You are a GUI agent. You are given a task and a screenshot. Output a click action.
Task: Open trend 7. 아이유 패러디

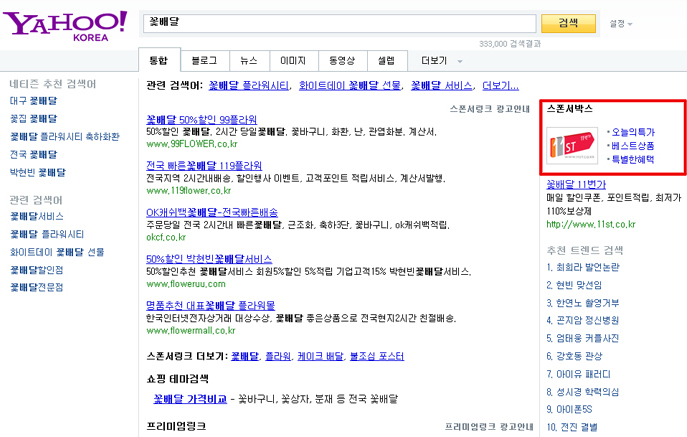point(578,374)
